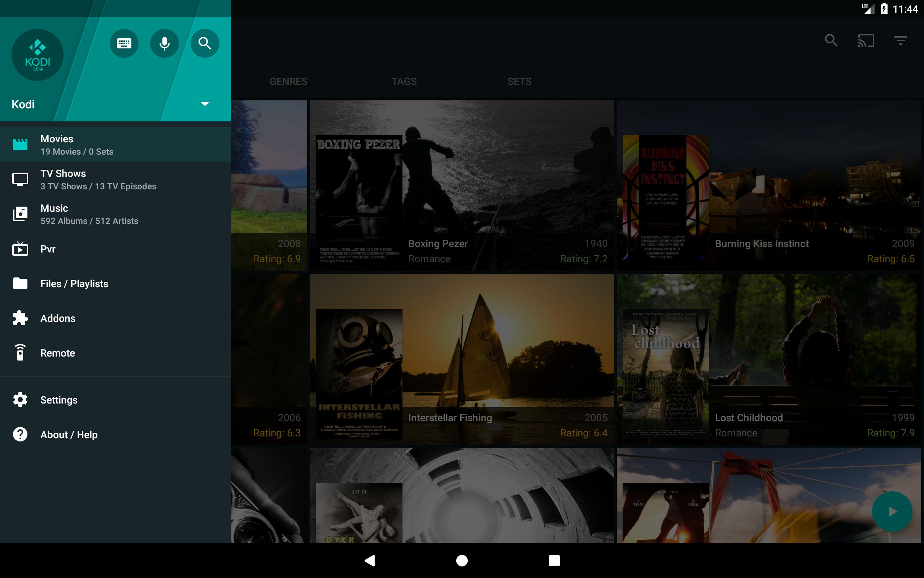Switch to the GENRES tab

[288, 81]
